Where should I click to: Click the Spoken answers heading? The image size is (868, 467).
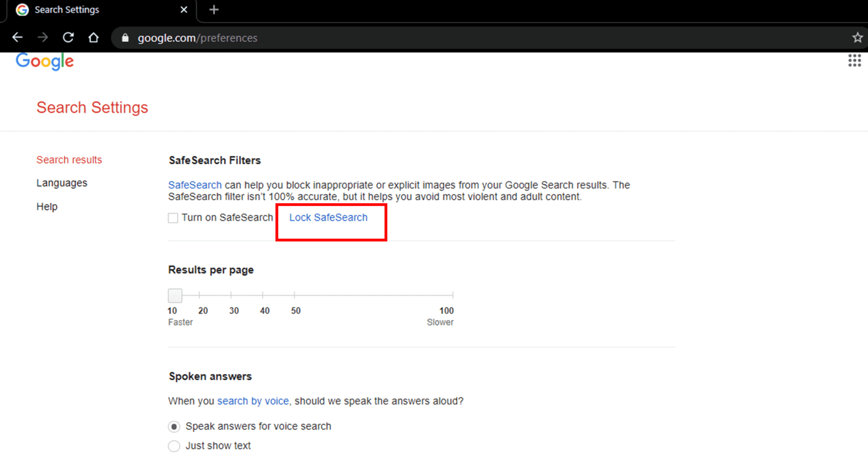click(210, 376)
